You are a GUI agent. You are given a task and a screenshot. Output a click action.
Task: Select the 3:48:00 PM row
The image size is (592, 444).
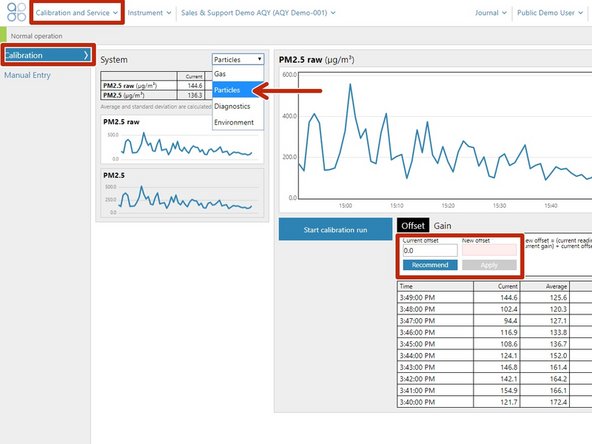click(x=495, y=309)
